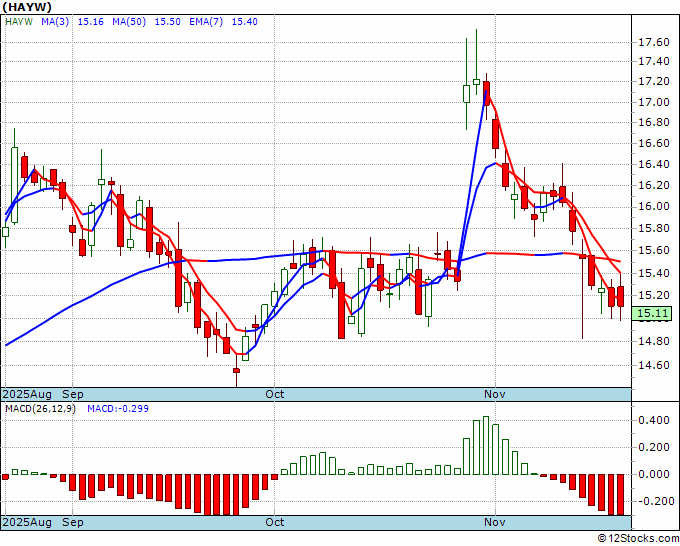Click the MACD:-0.299 value label
This screenshot has width=680, height=546.
[x=118, y=409]
